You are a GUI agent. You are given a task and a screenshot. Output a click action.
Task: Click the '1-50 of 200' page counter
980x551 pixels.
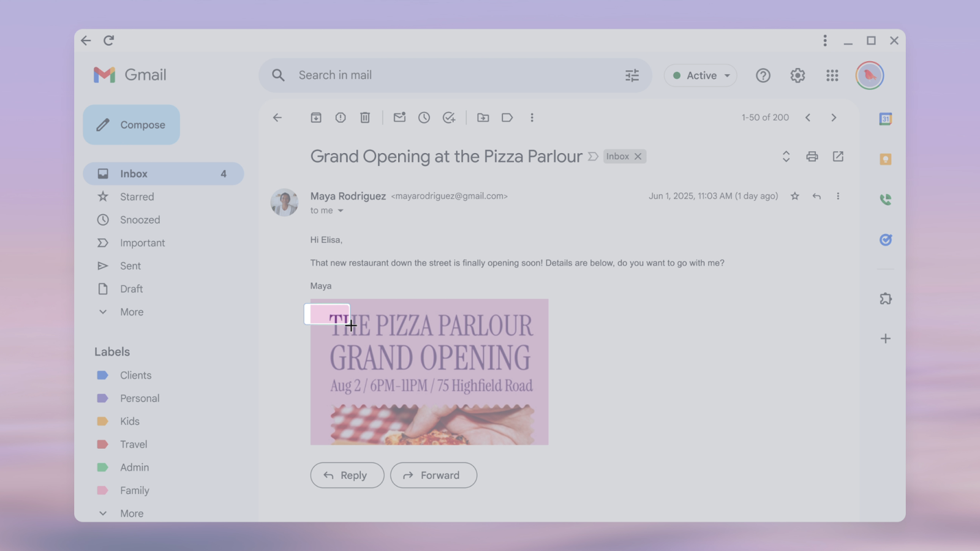[x=765, y=118]
